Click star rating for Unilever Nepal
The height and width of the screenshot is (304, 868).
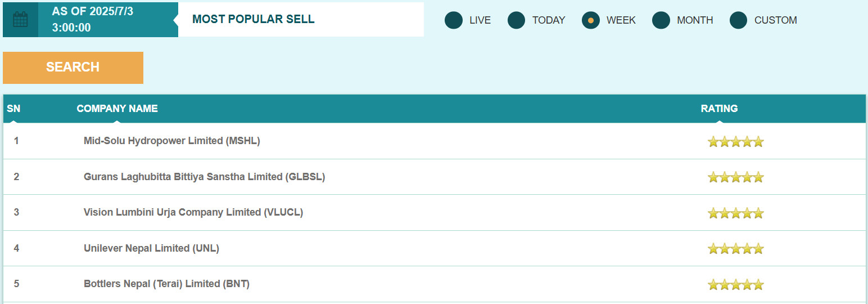[735, 248]
